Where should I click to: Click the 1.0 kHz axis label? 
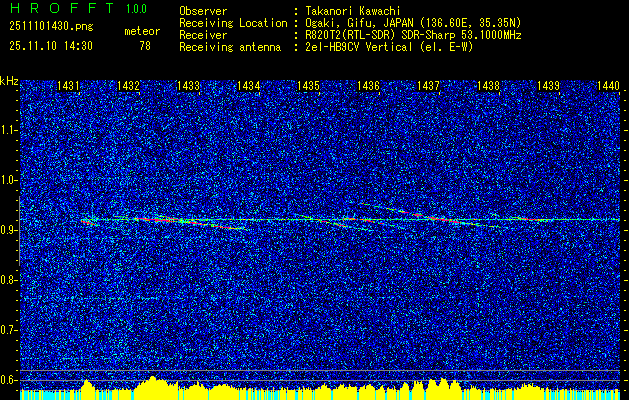pyautogui.click(x=8, y=180)
